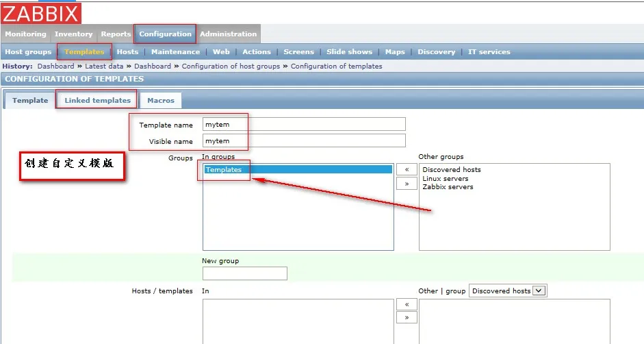The image size is (644, 344).
Task: Open the Configuration menu
Action: click(165, 34)
